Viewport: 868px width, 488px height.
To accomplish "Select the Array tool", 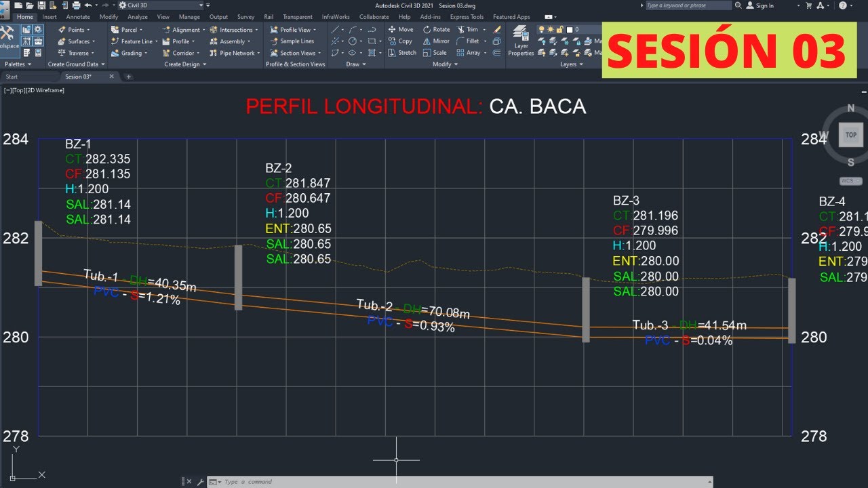I will 469,52.
